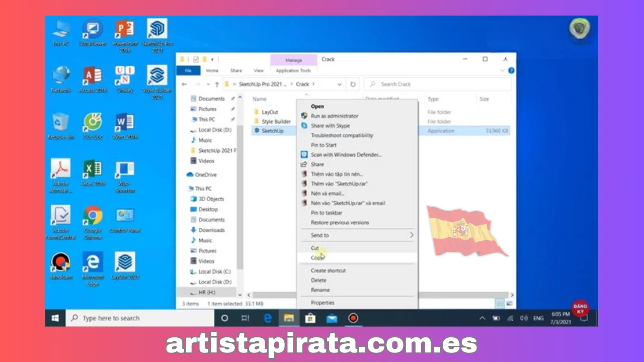Click the Search Crack input field

438,84
